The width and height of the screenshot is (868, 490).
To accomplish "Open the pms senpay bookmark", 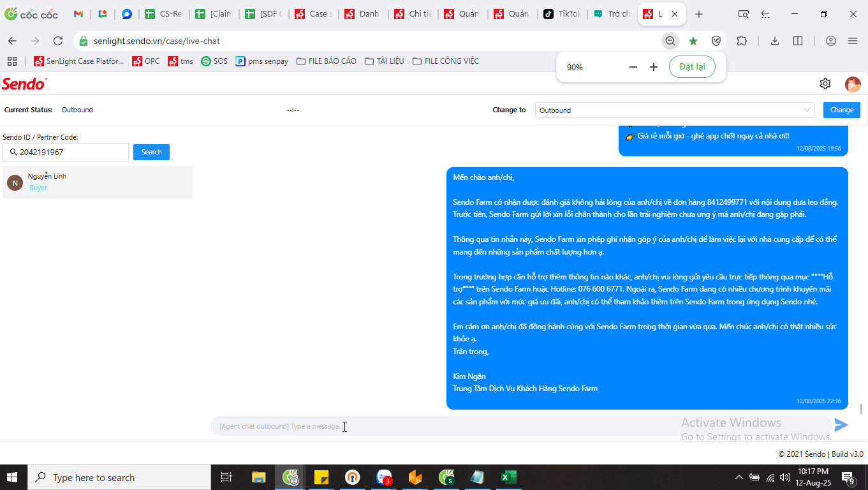I will click(x=261, y=61).
